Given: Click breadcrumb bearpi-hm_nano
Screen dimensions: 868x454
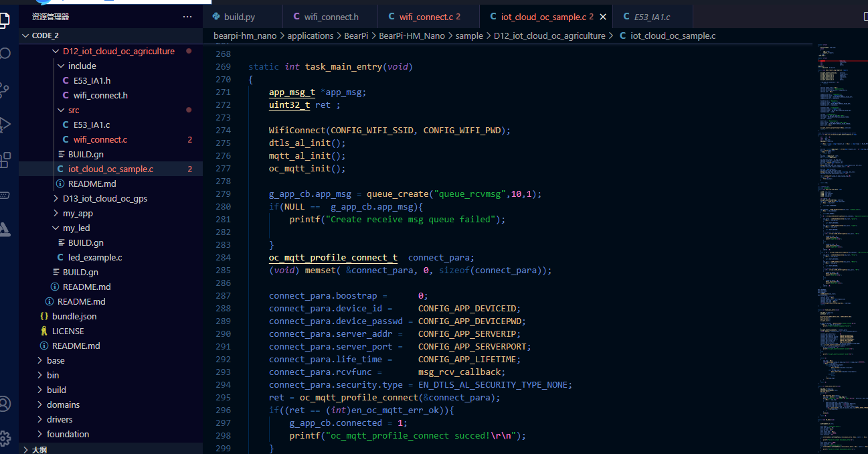Looking at the screenshot, I should coord(244,35).
